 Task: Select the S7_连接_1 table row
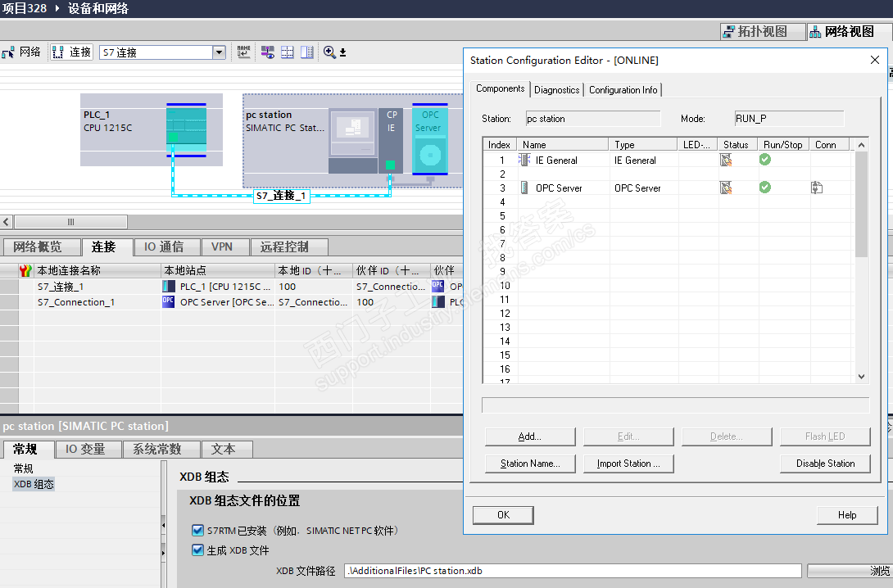pos(231,287)
